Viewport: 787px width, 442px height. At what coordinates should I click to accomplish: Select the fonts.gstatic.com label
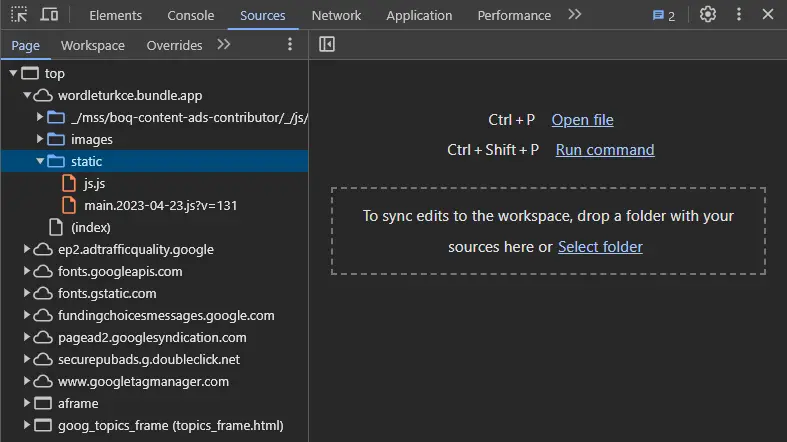pos(107,293)
